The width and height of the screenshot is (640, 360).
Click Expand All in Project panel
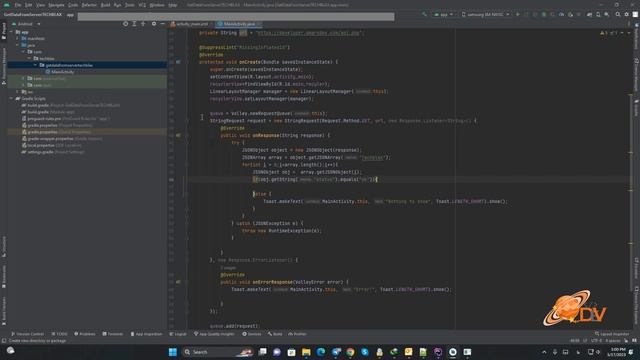134,24
